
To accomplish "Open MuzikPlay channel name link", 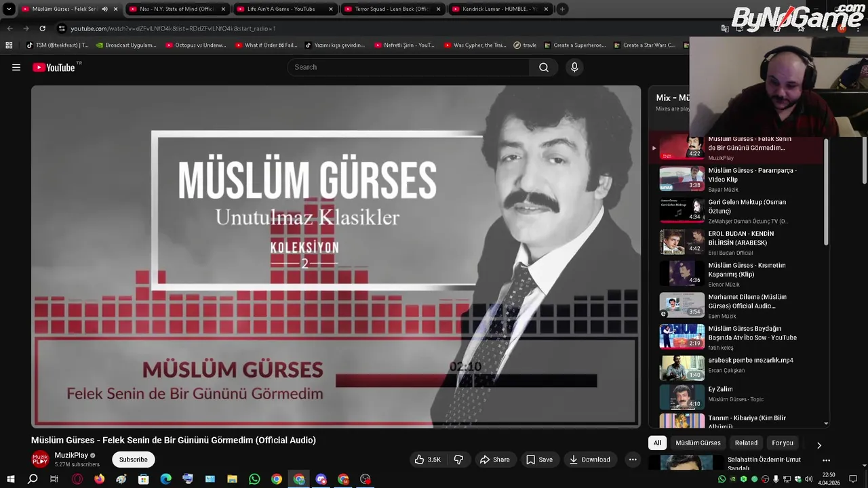I will click(x=71, y=455).
